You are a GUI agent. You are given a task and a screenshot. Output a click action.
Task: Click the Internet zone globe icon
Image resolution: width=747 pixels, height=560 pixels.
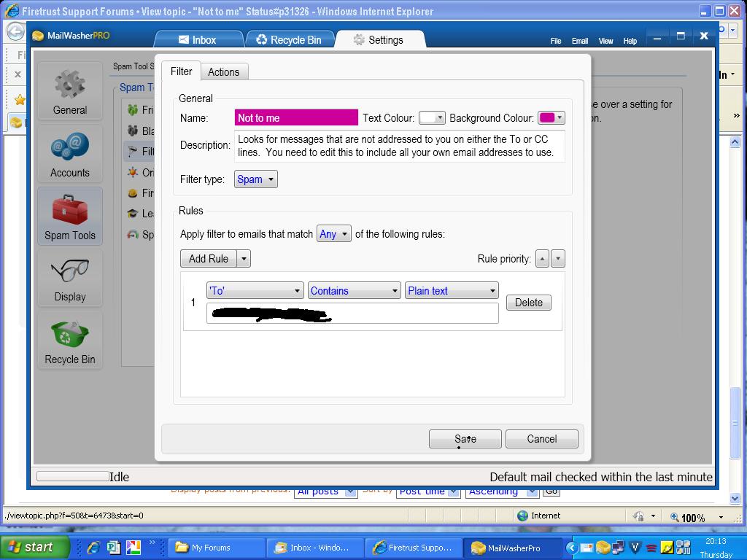coord(522,516)
